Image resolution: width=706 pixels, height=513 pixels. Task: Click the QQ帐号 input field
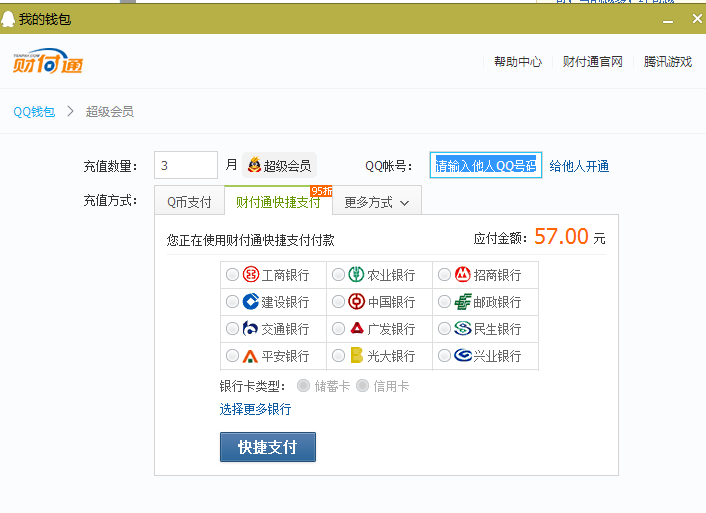point(486,165)
